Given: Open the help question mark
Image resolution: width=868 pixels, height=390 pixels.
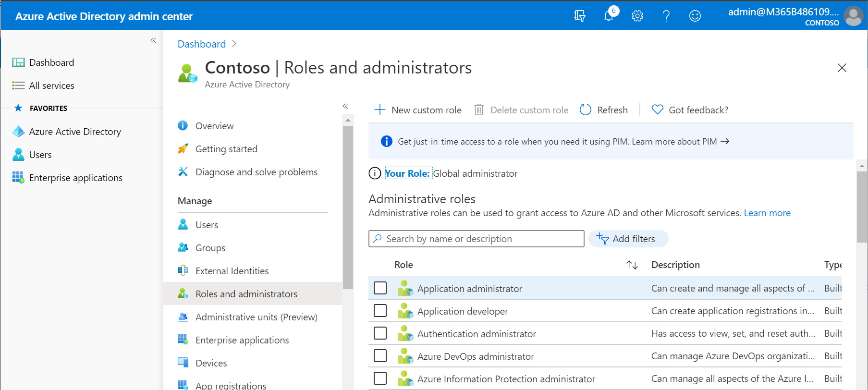Looking at the screenshot, I should pyautogui.click(x=666, y=16).
